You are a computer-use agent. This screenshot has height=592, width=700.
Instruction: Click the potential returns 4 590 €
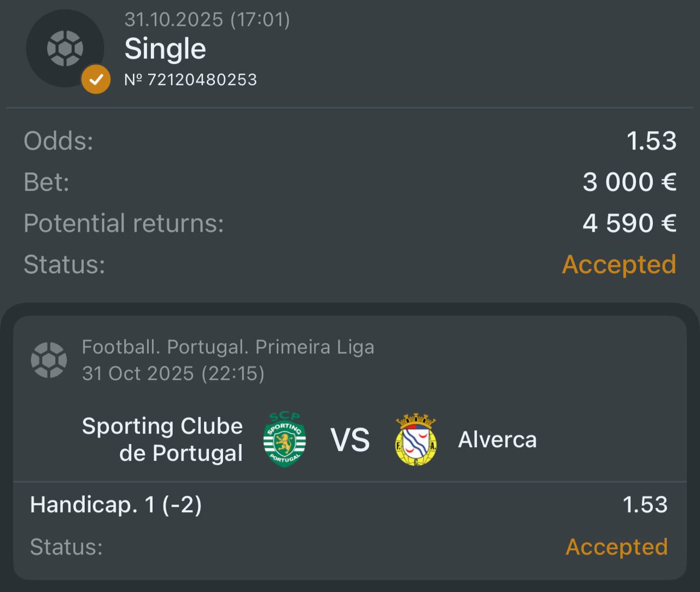point(629,223)
